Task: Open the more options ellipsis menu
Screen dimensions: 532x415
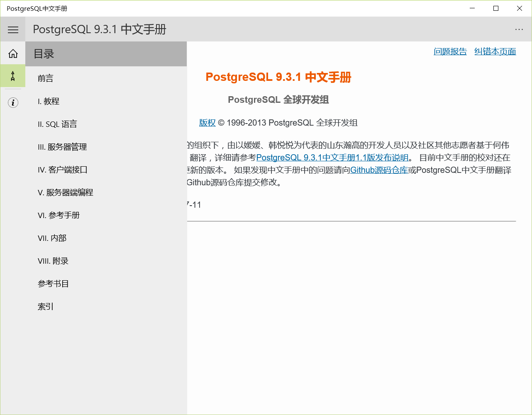Action: click(519, 29)
